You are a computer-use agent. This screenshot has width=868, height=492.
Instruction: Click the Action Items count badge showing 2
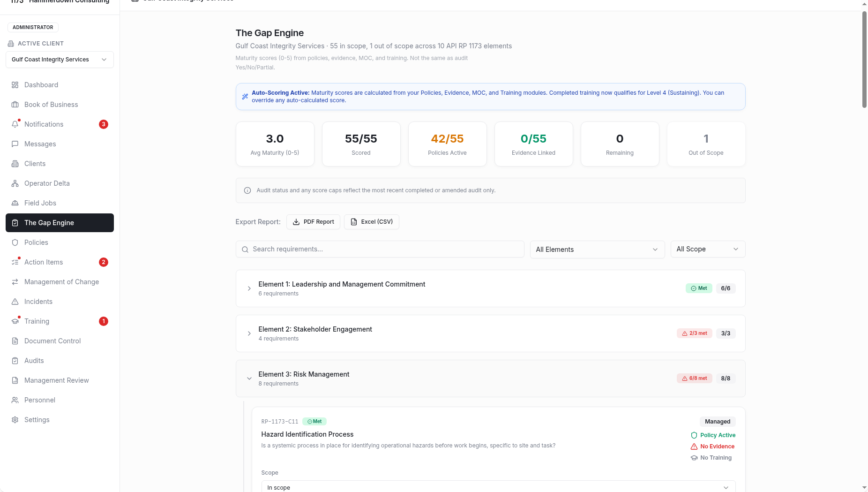tap(104, 262)
